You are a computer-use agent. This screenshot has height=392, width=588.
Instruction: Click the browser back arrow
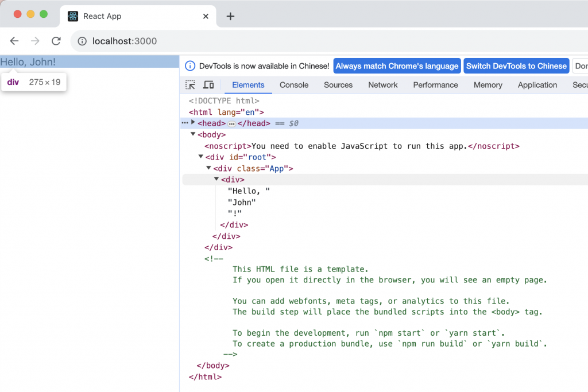14,41
